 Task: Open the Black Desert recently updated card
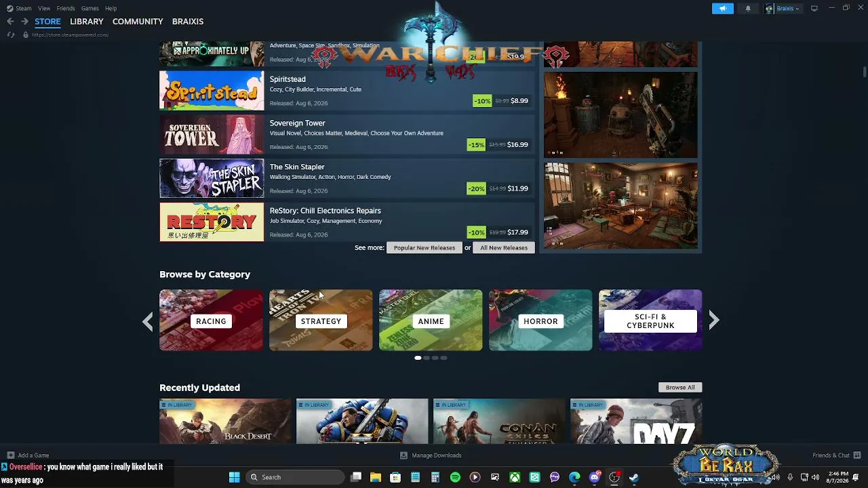[x=225, y=421]
